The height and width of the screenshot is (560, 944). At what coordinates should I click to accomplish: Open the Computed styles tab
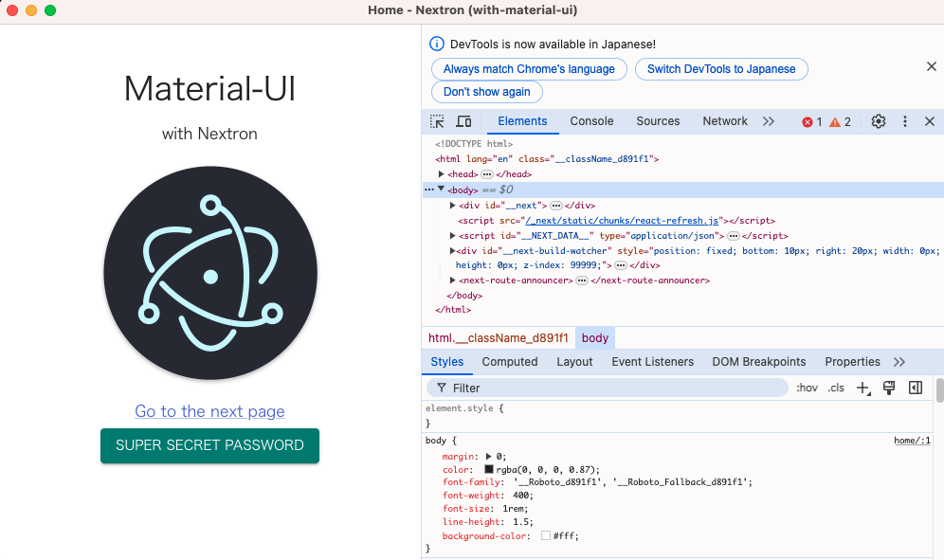tap(509, 362)
